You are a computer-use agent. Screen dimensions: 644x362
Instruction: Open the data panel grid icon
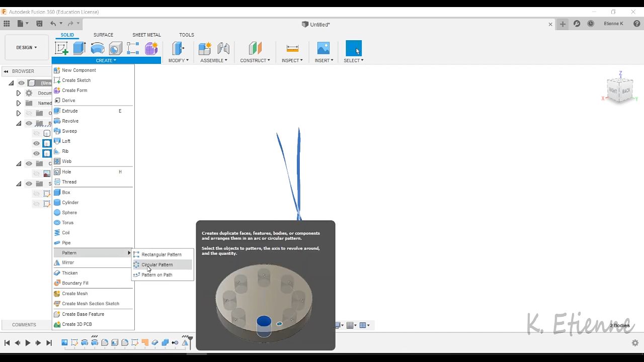pos(7,24)
